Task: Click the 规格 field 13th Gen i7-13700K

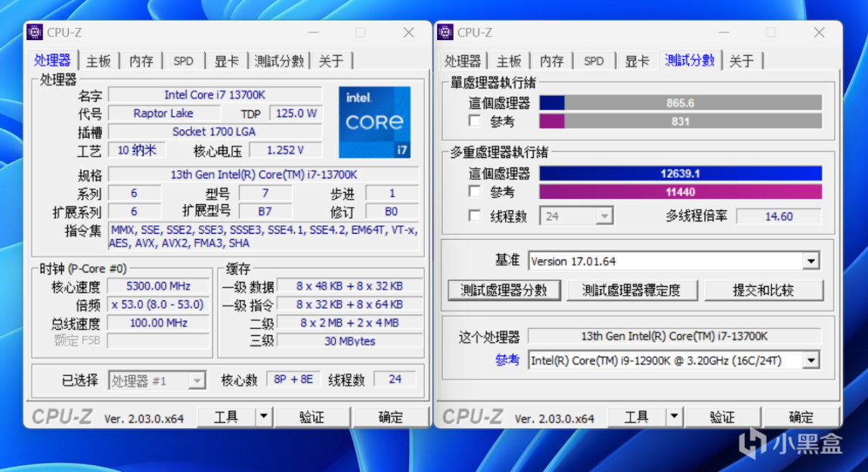Action: (x=263, y=175)
